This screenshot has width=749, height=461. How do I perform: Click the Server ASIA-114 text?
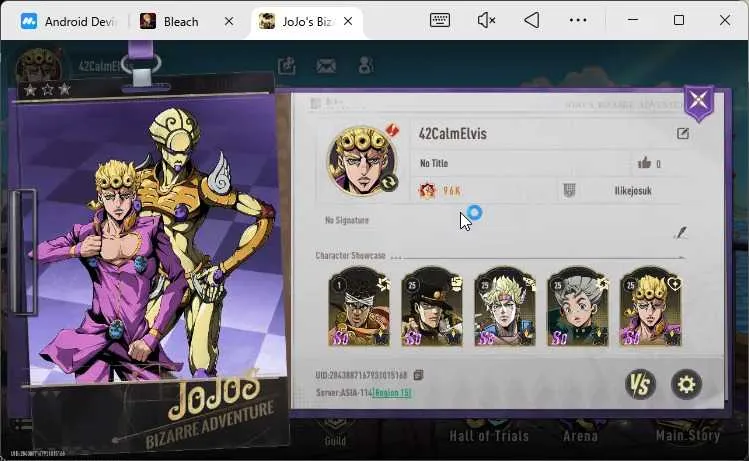coord(343,393)
